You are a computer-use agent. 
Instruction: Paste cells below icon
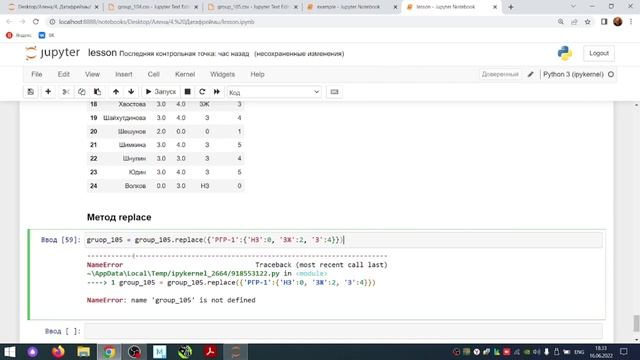(x=97, y=92)
